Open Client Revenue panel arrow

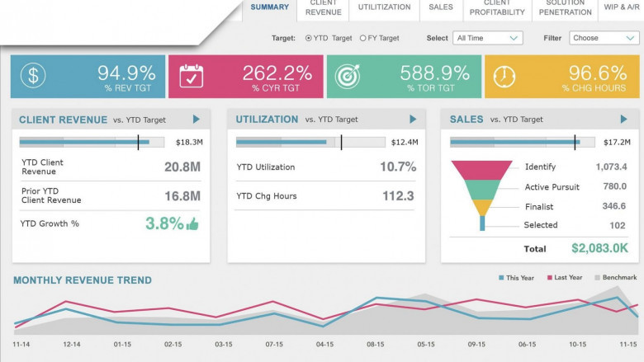click(197, 120)
